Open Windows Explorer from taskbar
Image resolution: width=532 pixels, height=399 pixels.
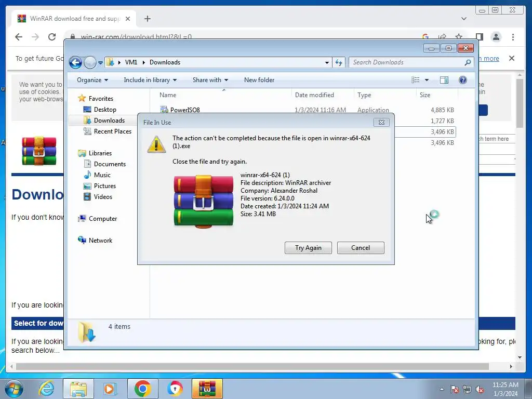[x=78, y=389]
